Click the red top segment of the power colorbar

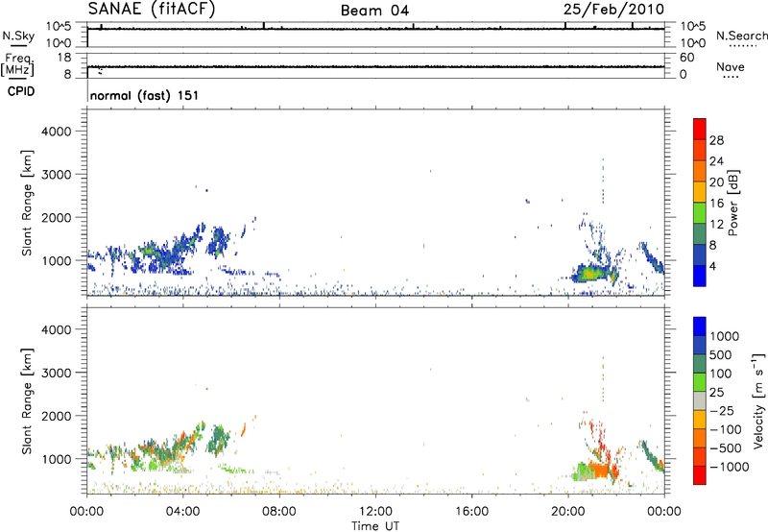tap(700, 129)
